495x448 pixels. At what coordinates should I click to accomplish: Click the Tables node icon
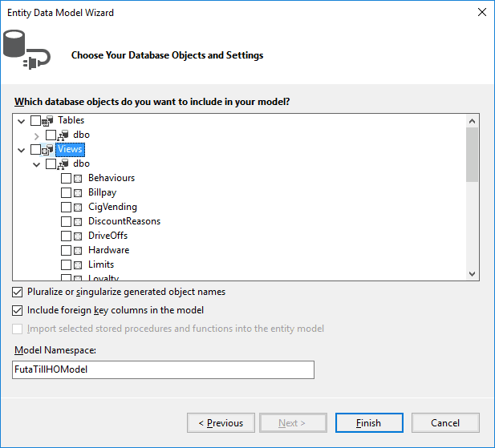(x=47, y=121)
